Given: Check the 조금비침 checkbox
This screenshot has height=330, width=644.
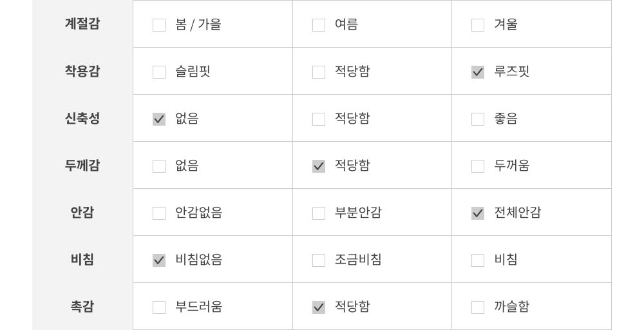Looking at the screenshot, I should (x=319, y=260).
